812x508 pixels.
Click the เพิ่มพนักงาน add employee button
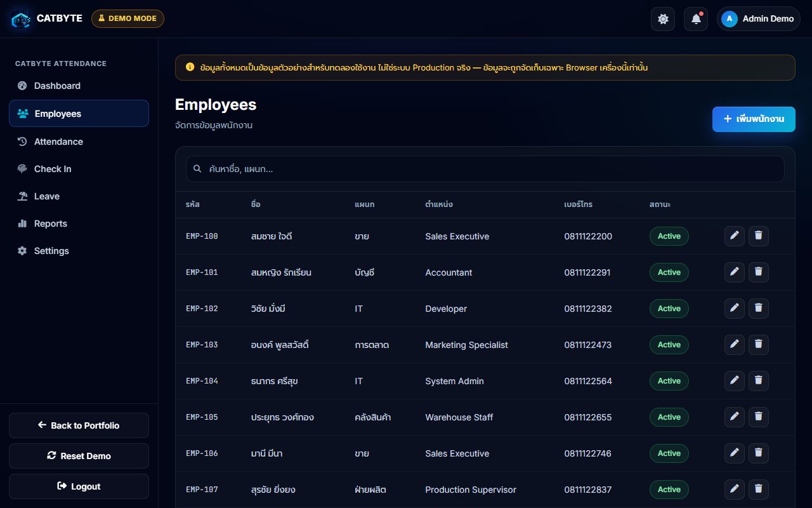click(754, 119)
